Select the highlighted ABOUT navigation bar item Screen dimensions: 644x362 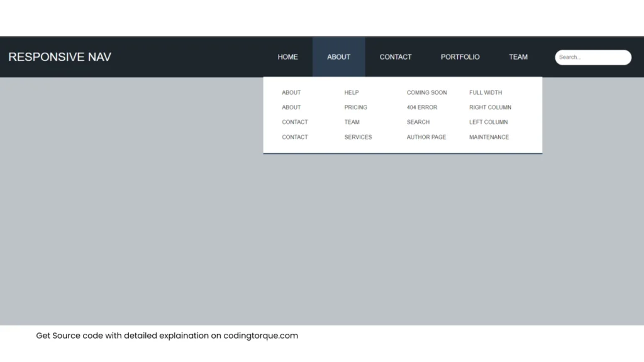coord(338,57)
